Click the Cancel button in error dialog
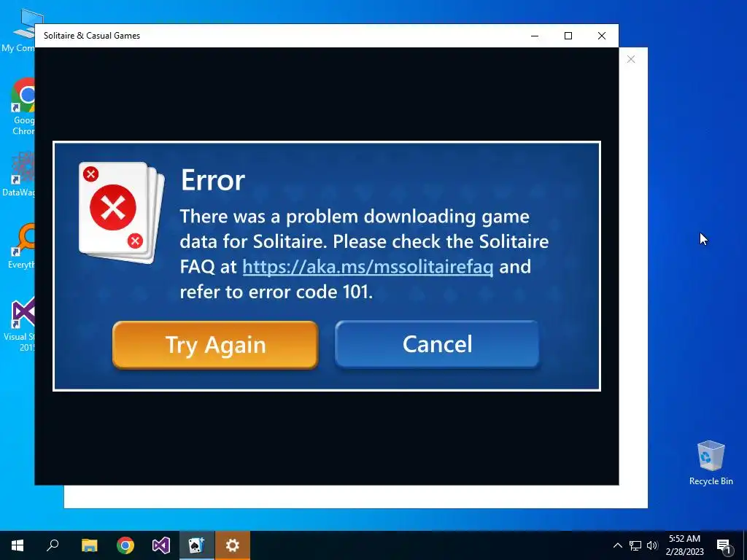This screenshot has width=747, height=560. click(438, 344)
